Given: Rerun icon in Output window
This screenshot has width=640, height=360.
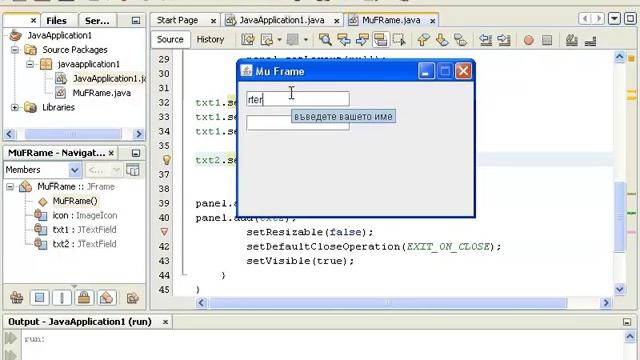Looking at the screenshot, I should pyautogui.click(x=11, y=338).
